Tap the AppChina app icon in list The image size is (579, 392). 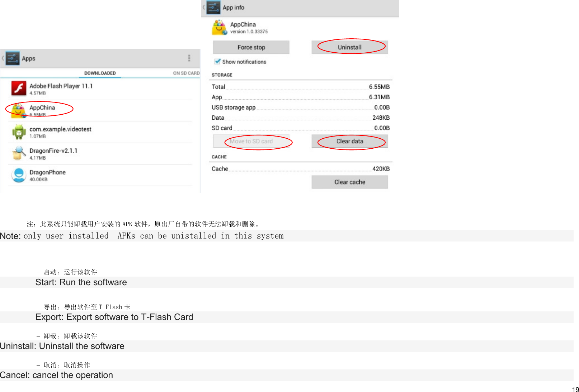point(19,110)
